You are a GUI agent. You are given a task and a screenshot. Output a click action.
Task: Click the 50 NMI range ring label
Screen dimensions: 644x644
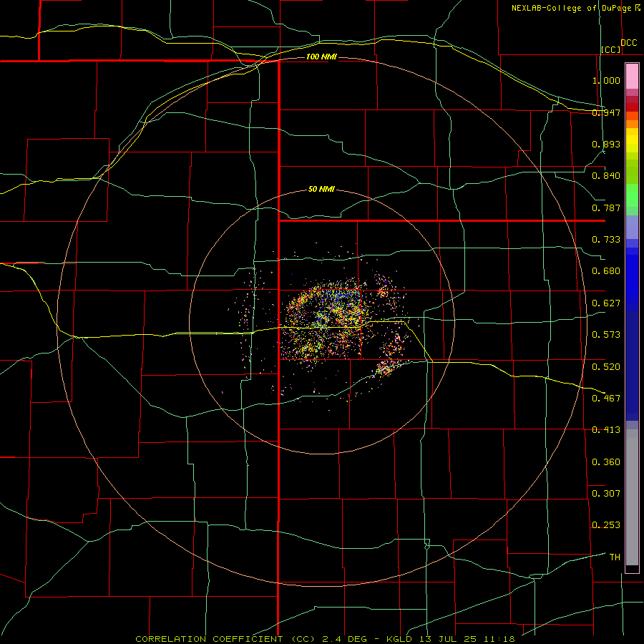click(x=321, y=190)
